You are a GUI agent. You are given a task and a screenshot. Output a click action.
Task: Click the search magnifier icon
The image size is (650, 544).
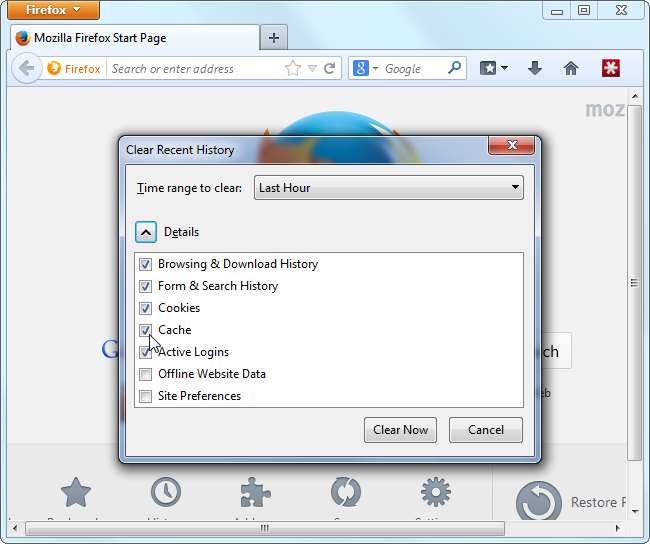point(455,68)
